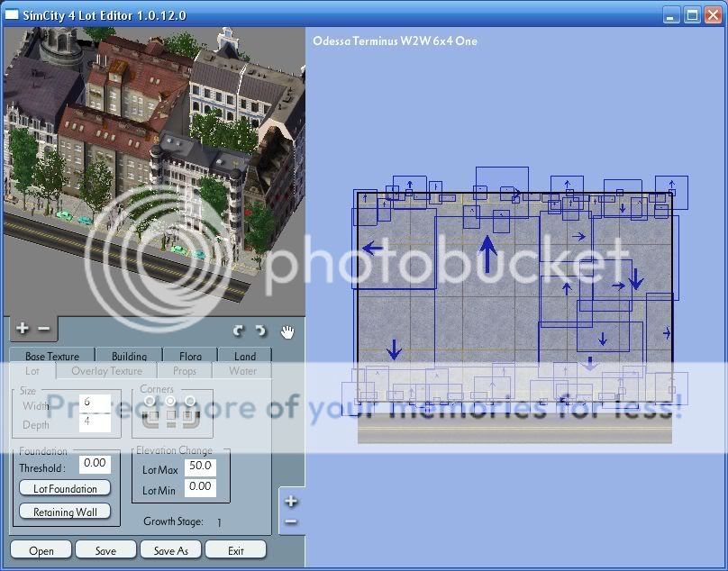Open the Land tab
This screenshot has height=571, width=728.
tap(245, 356)
